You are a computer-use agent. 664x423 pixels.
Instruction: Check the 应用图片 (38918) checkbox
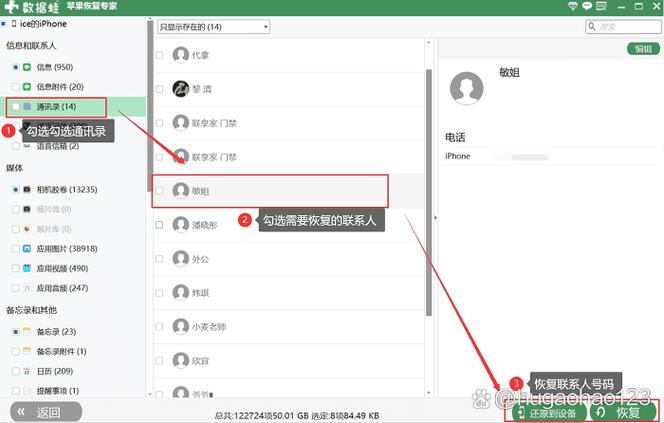pos(16,249)
